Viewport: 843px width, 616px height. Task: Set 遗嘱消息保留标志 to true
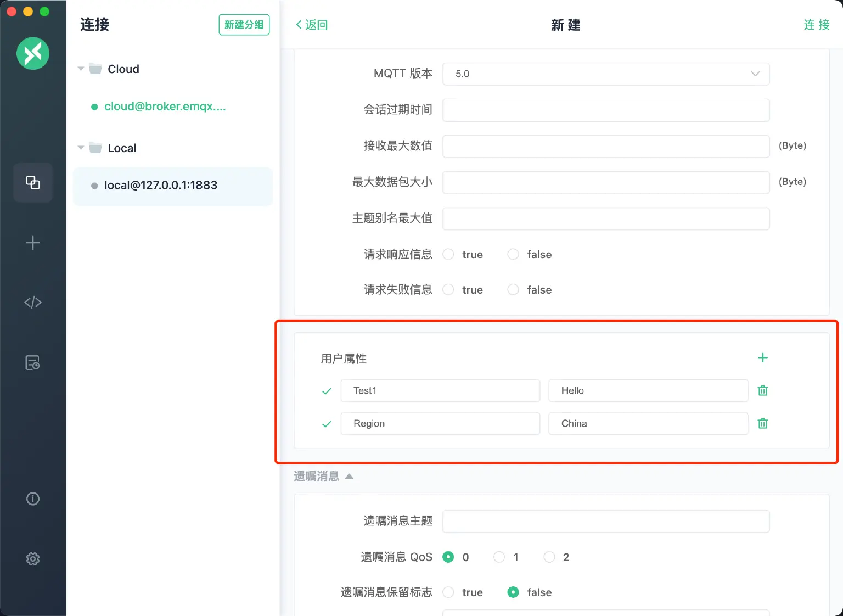coord(448,592)
